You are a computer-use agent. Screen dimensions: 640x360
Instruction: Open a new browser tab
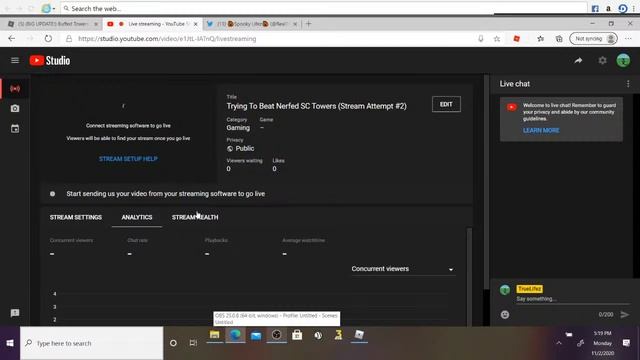coord(309,24)
